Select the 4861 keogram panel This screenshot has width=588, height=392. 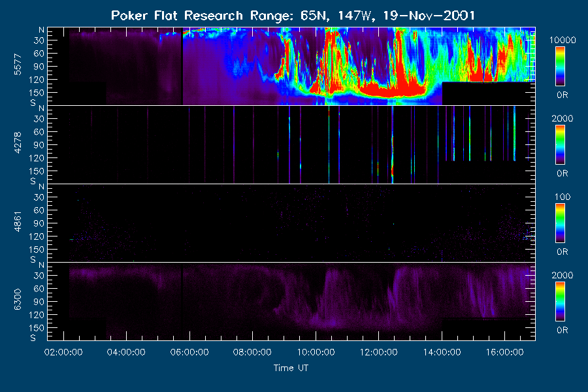(291, 223)
